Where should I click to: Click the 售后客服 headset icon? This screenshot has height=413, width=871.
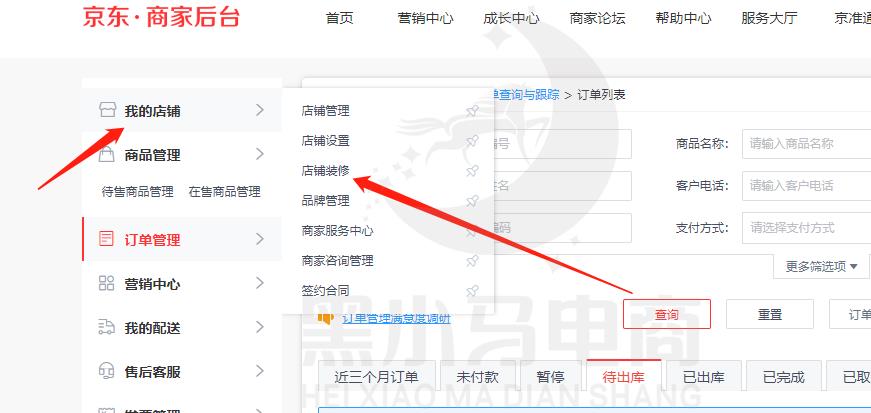click(107, 371)
